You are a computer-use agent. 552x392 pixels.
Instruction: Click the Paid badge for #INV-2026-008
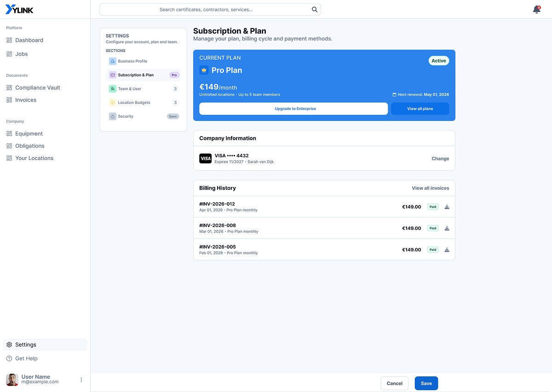point(433,228)
